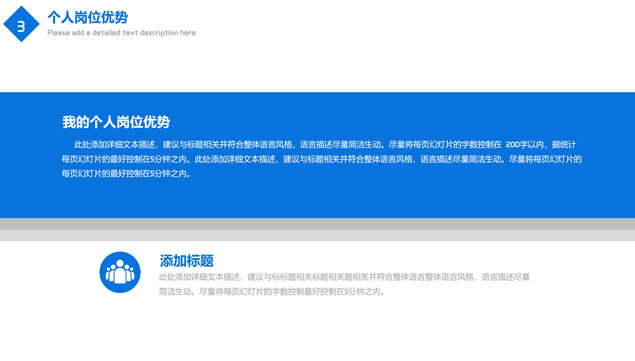
Task: Select the gray description line under 添加标题
Action: [345, 277]
